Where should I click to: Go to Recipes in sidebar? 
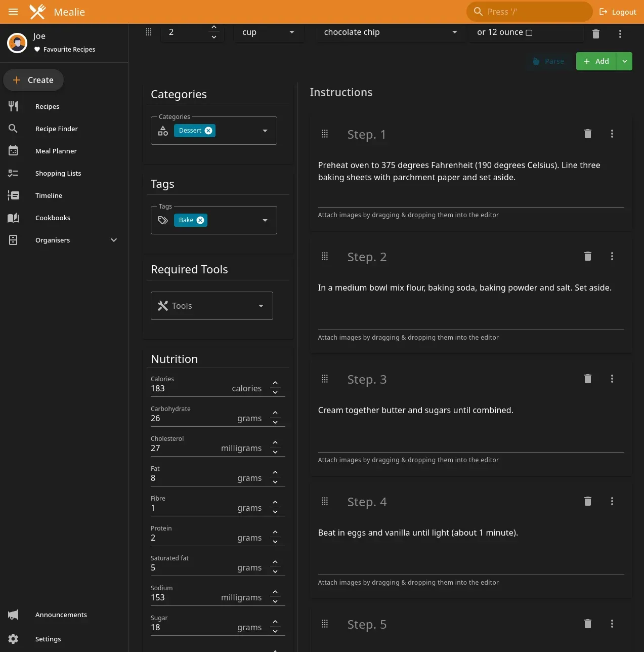[64, 106]
